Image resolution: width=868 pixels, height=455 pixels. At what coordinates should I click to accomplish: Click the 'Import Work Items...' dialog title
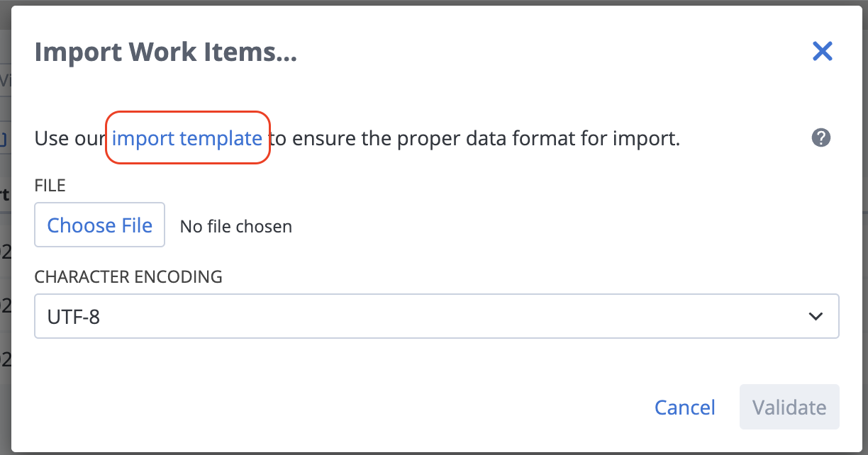(x=165, y=52)
